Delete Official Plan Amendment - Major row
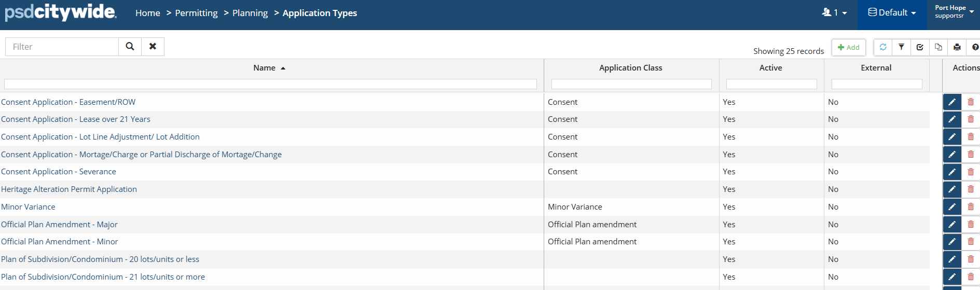Screen dimensions: 980x290 971,225
